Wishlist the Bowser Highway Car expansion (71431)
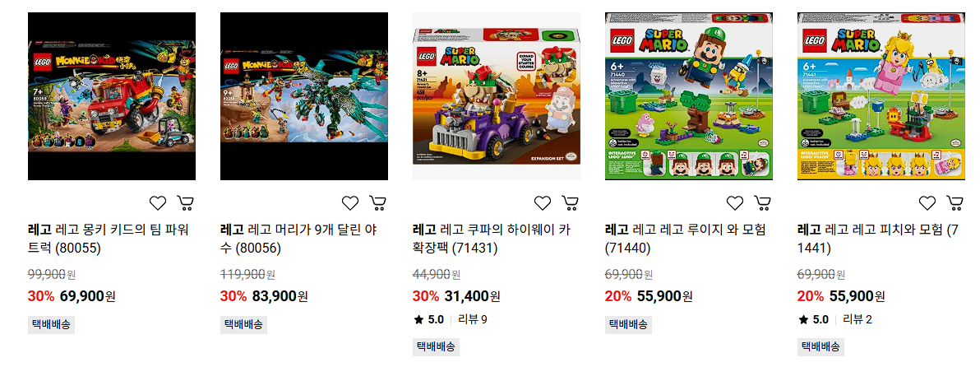This screenshot has width=980, height=367. 543,202
